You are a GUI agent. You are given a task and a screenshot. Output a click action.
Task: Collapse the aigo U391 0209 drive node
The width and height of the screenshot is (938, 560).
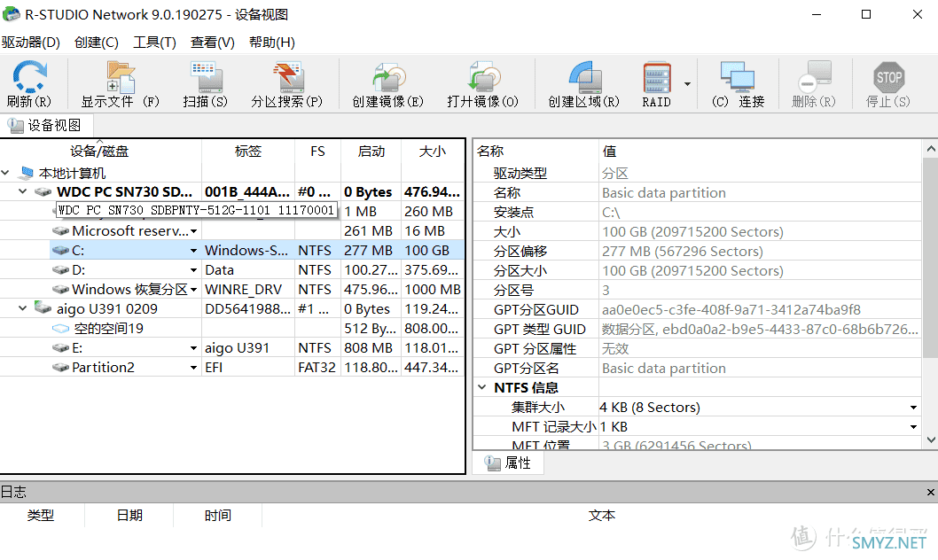point(23,308)
